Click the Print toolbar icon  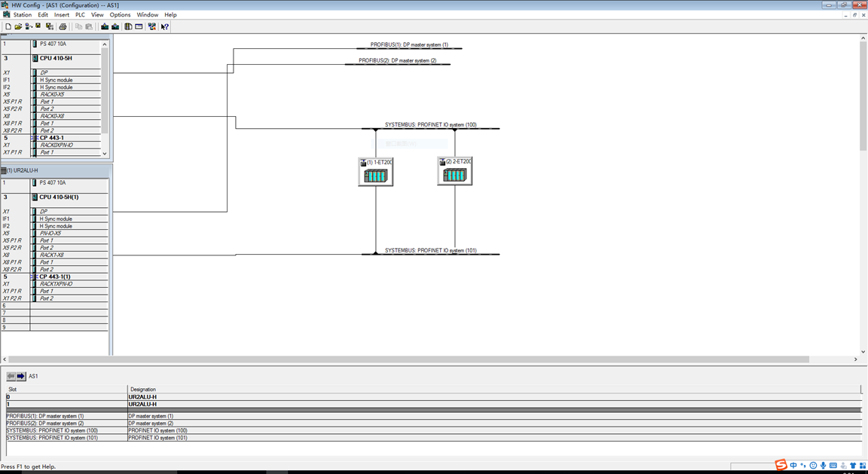click(x=63, y=26)
